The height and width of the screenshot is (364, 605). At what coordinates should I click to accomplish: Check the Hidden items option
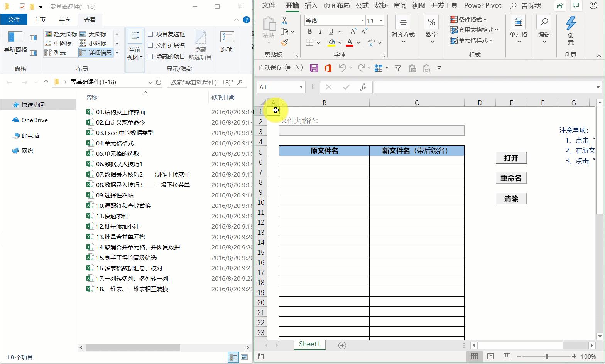(x=151, y=57)
